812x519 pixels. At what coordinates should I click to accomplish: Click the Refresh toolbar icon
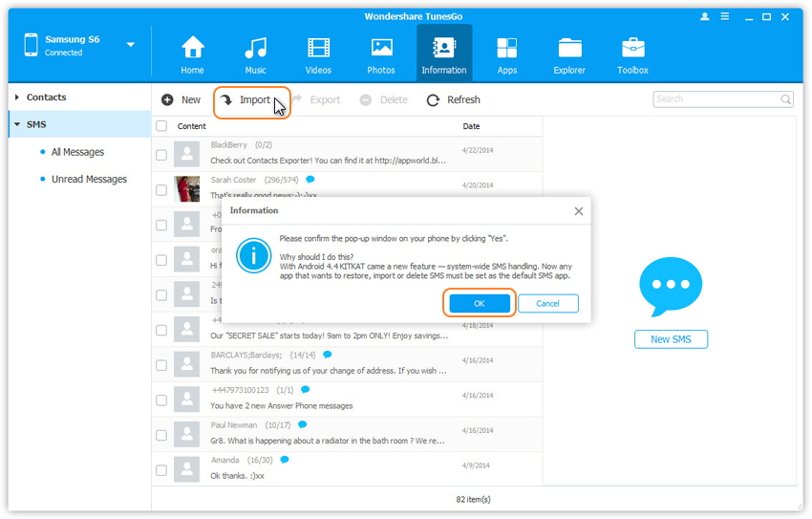tap(434, 100)
